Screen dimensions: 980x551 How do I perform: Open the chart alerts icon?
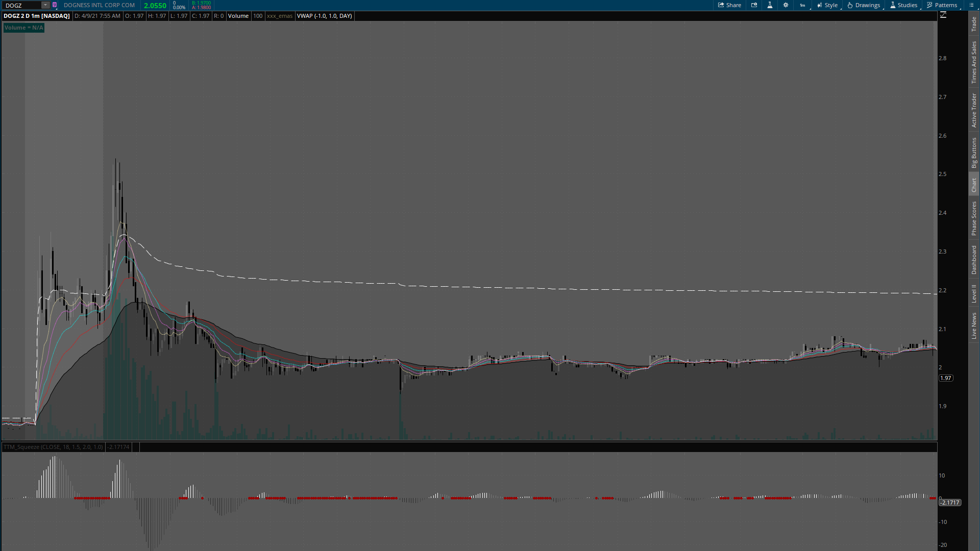[x=754, y=5]
